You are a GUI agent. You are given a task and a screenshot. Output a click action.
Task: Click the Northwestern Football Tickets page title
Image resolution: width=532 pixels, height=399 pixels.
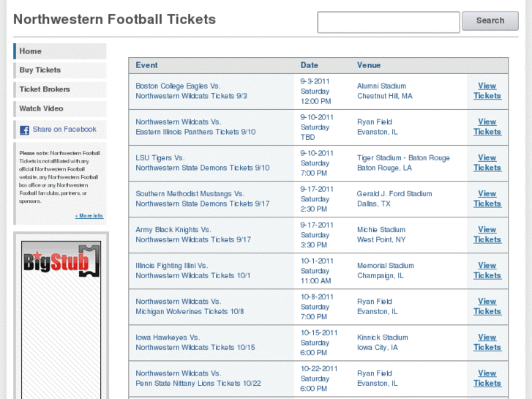coord(114,20)
